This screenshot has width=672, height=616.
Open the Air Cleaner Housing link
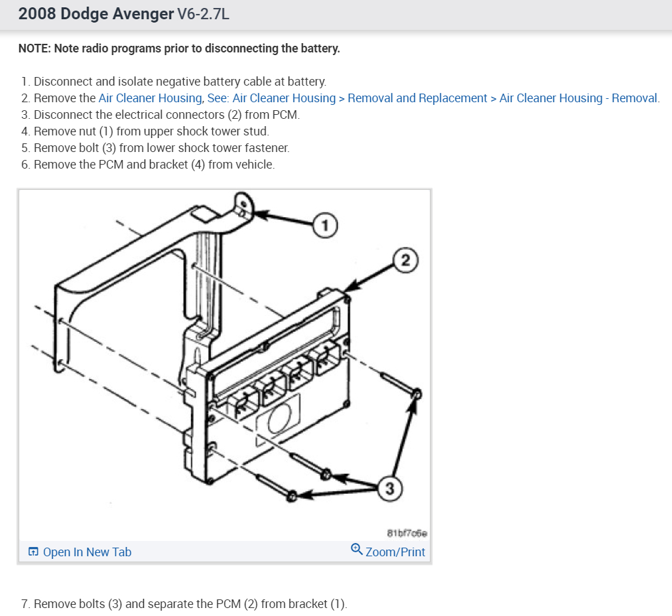[x=151, y=98]
